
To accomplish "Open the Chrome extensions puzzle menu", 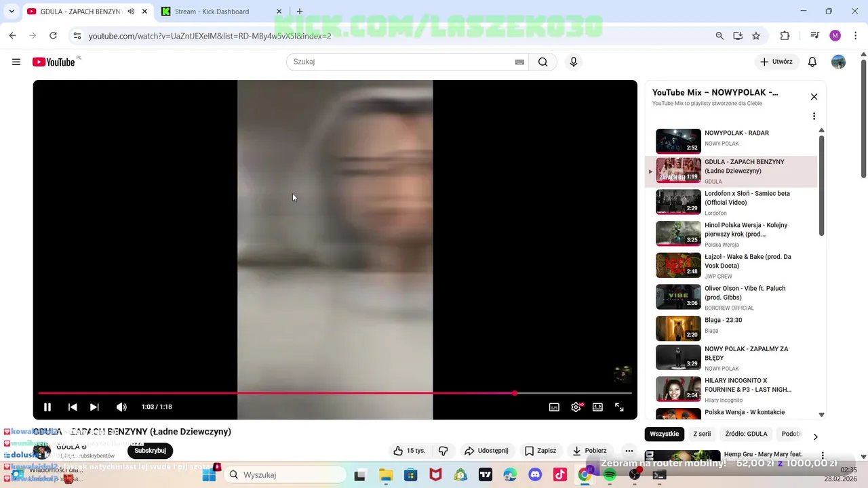I will tap(785, 36).
